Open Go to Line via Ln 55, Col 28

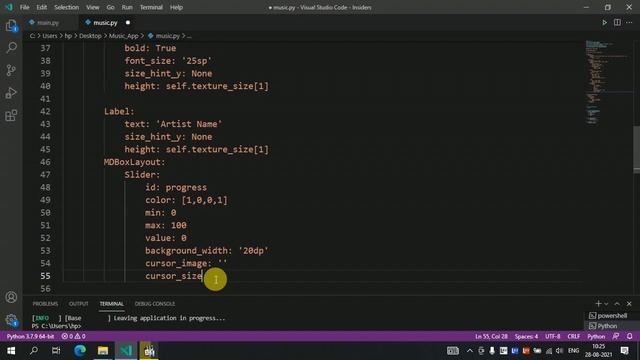[491, 336]
